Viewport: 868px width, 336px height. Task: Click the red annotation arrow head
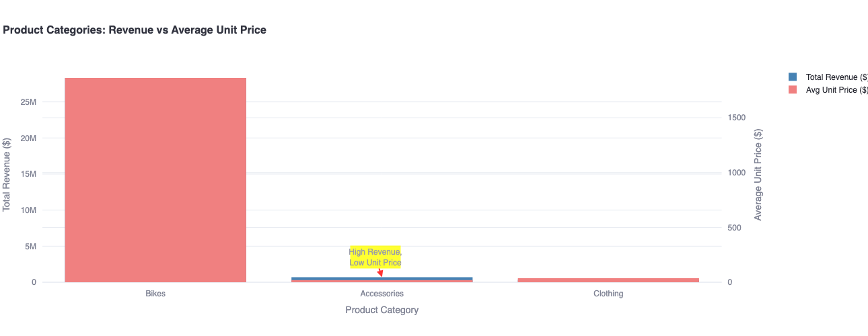381,274
